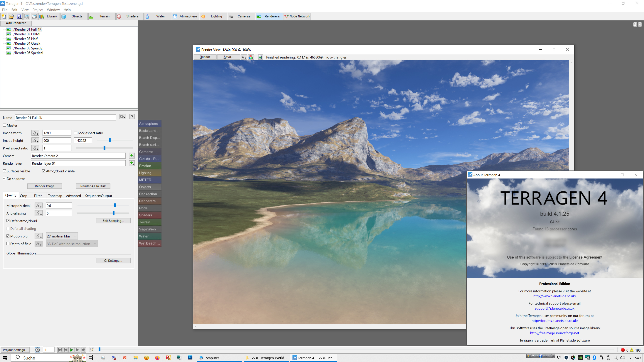Enable Lock aspect ratio
644x362 pixels.
(x=75, y=133)
